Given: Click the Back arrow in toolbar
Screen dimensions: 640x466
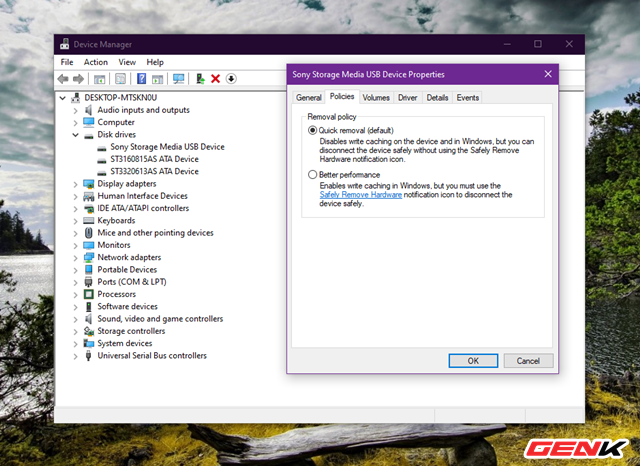Looking at the screenshot, I should click(64, 78).
